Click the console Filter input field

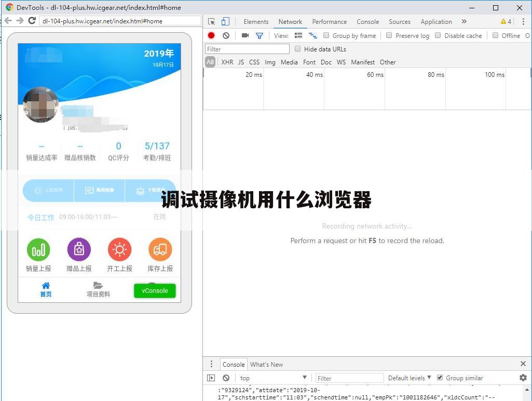click(350, 378)
